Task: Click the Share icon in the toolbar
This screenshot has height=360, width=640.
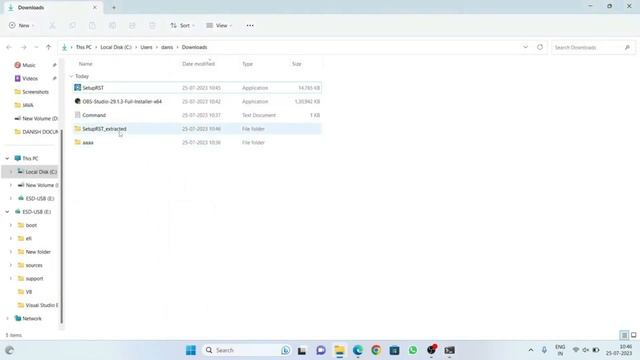Action: point(132,26)
